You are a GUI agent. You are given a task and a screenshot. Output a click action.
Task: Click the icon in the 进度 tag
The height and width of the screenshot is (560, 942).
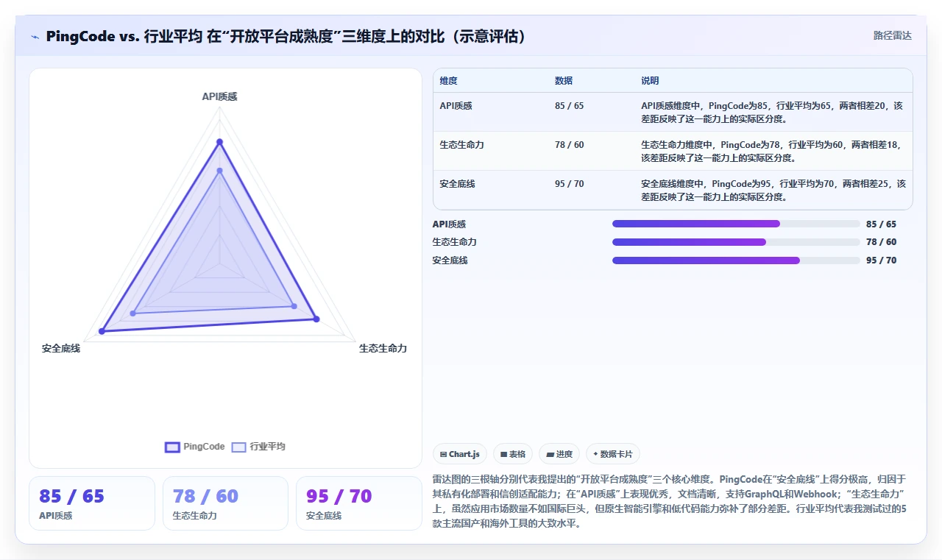click(x=550, y=455)
